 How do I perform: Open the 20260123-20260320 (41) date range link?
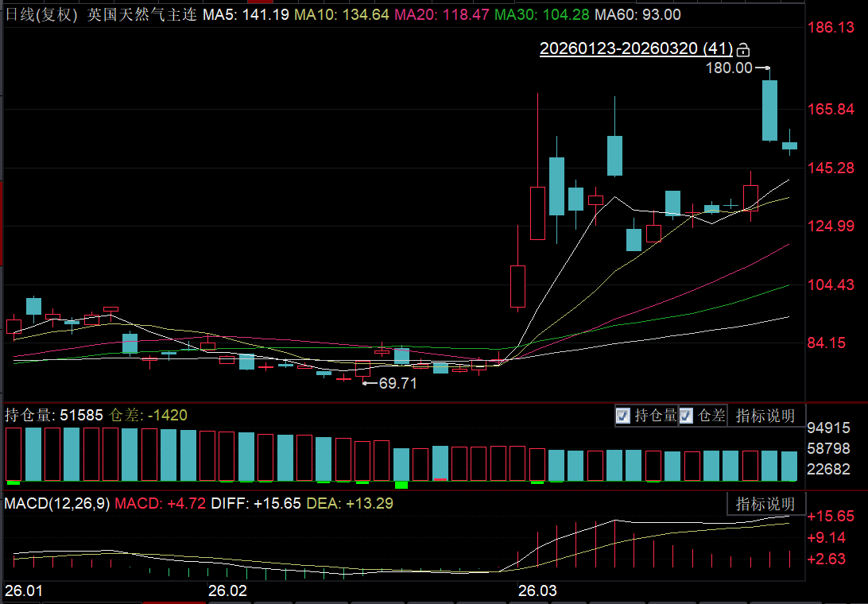point(636,48)
